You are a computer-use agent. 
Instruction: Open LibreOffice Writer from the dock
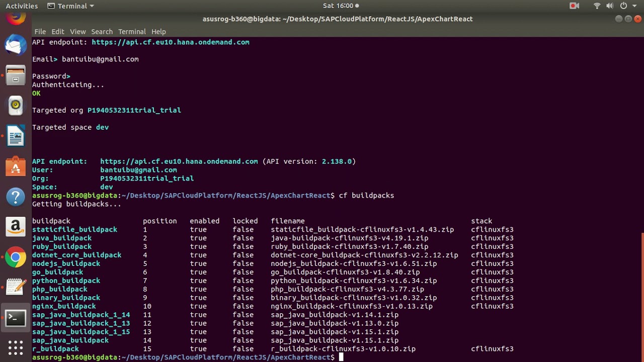click(16, 136)
